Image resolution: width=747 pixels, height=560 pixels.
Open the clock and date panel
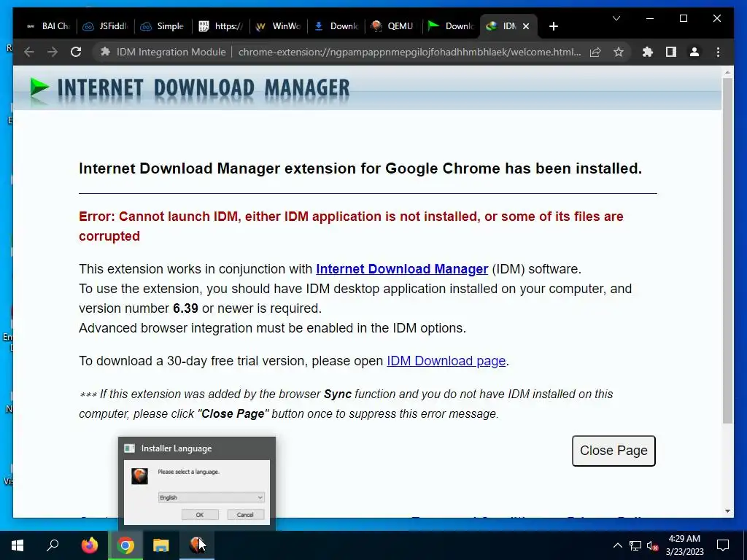click(x=684, y=545)
